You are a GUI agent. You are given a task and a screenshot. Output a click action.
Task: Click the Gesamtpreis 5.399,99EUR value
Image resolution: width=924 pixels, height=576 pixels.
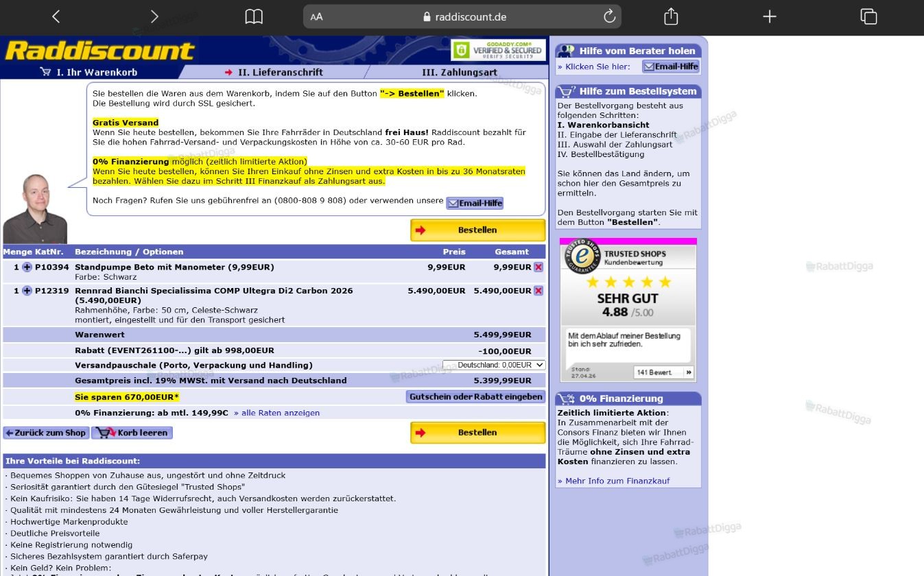click(502, 381)
